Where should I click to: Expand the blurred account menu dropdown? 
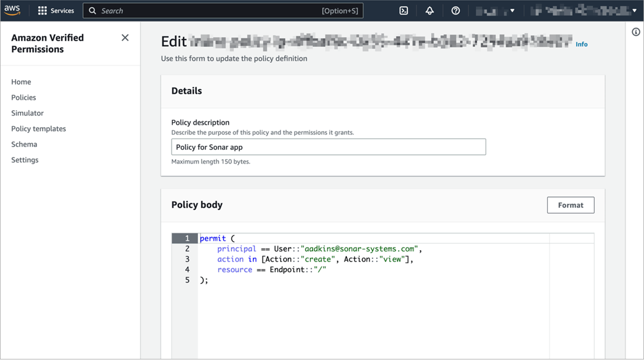point(584,11)
